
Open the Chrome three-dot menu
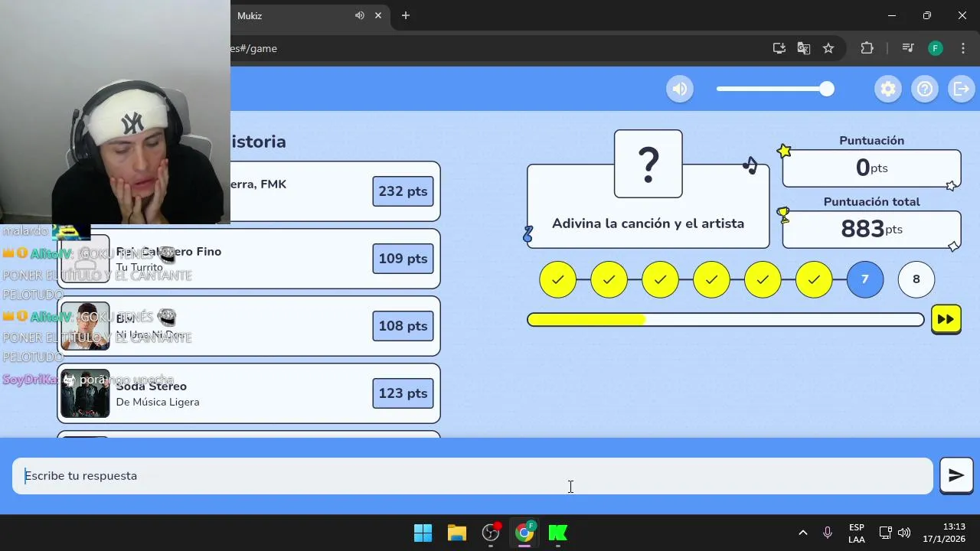click(963, 48)
